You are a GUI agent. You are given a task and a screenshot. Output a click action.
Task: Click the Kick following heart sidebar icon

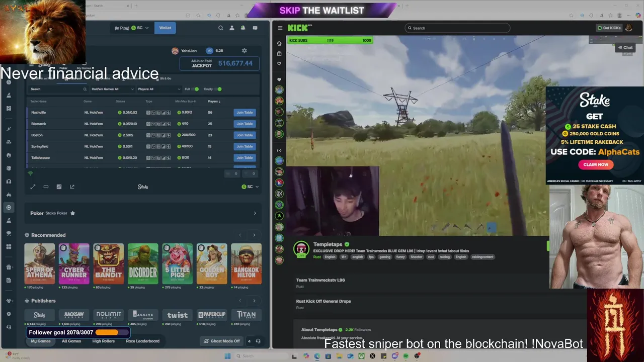(279, 63)
